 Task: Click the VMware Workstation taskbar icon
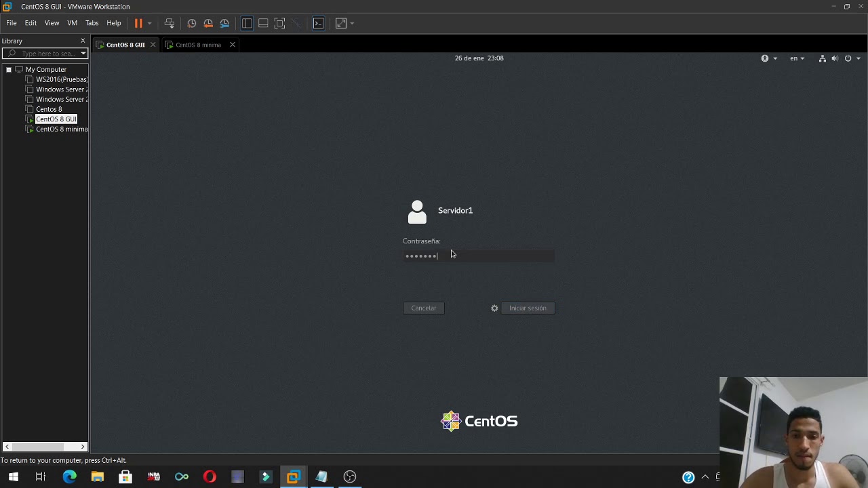coord(294,476)
